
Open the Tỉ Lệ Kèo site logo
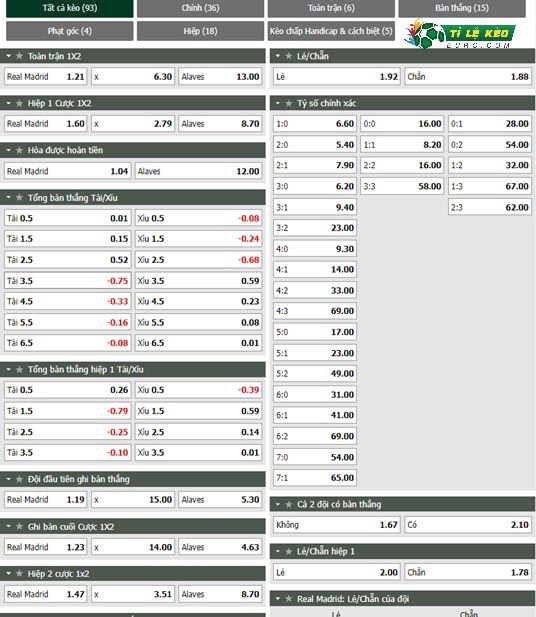[460, 34]
